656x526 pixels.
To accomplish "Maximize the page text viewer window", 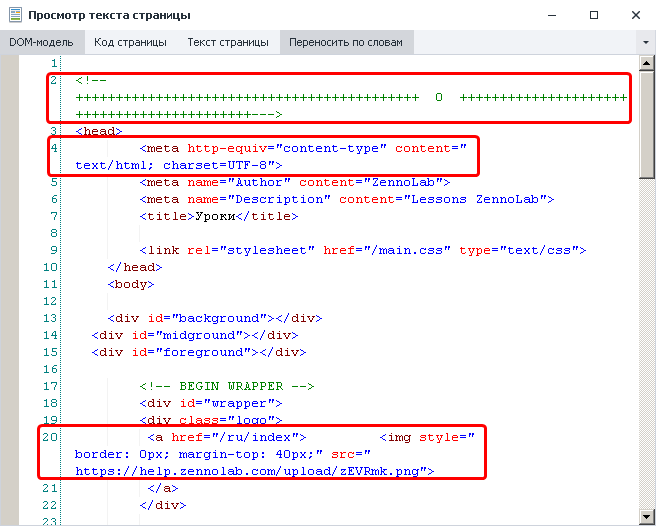I will [x=594, y=16].
